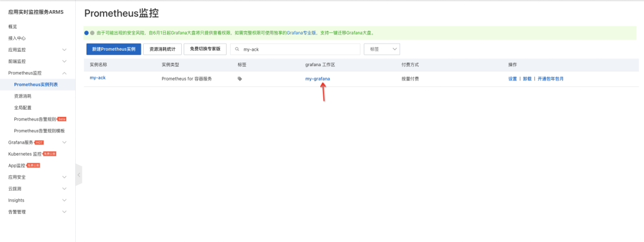
Task: Click the 操作 column header
Action: (513, 65)
